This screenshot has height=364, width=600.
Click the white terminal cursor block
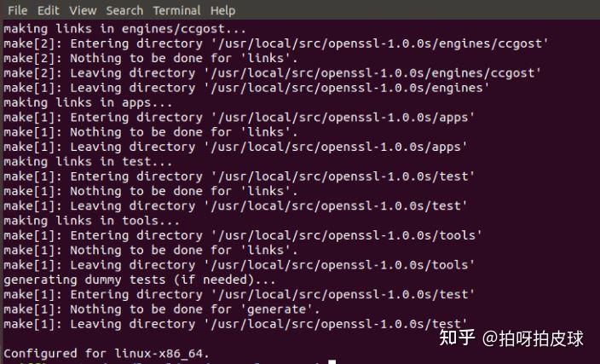click(x=332, y=361)
